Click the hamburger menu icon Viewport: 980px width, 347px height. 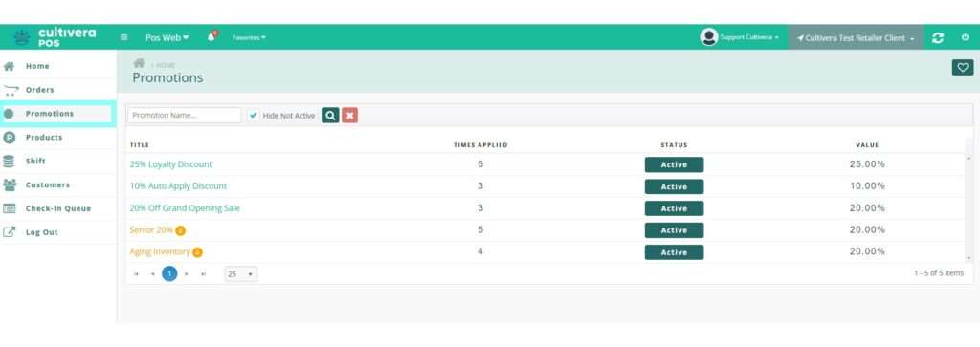point(124,37)
